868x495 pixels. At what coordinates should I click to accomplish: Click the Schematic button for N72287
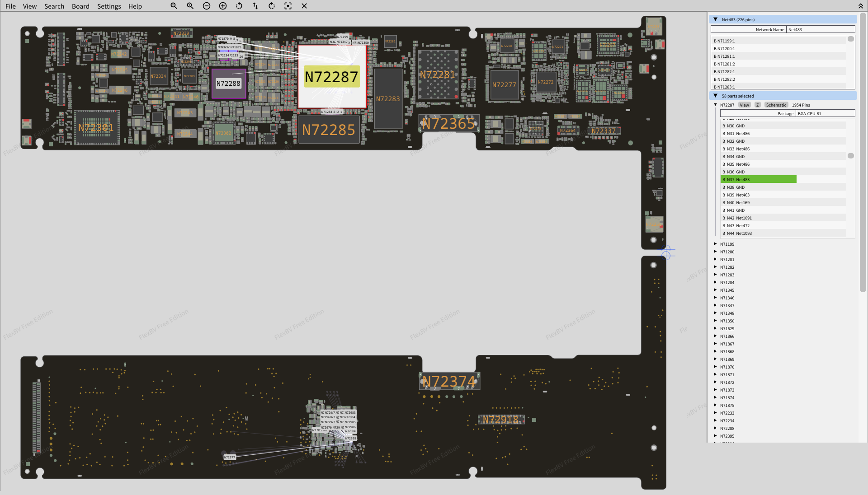point(776,105)
